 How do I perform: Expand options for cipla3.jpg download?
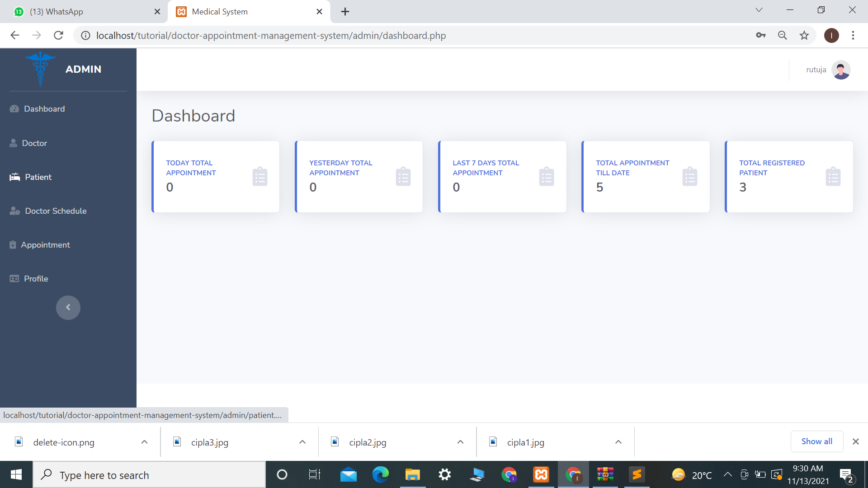point(302,441)
